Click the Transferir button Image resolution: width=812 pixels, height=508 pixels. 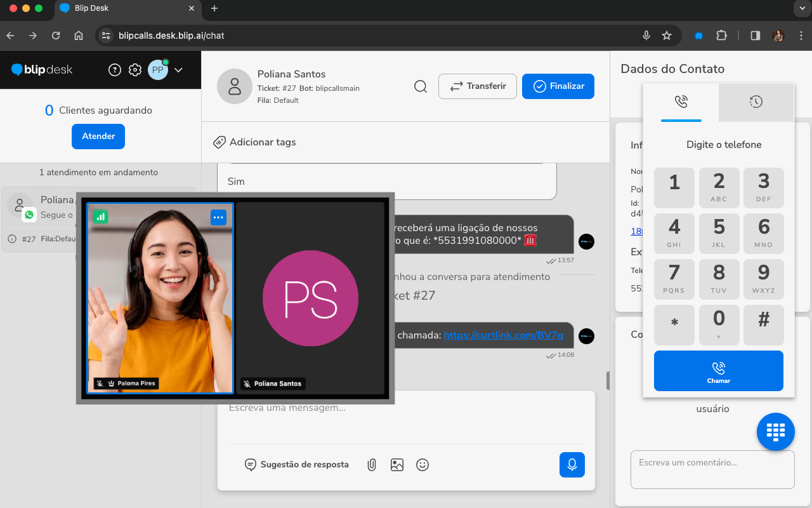tap(477, 86)
